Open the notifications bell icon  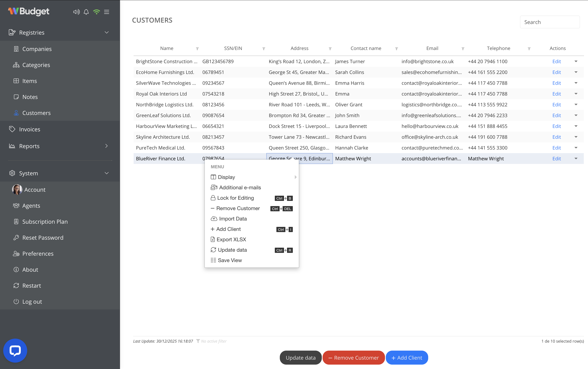pos(86,12)
